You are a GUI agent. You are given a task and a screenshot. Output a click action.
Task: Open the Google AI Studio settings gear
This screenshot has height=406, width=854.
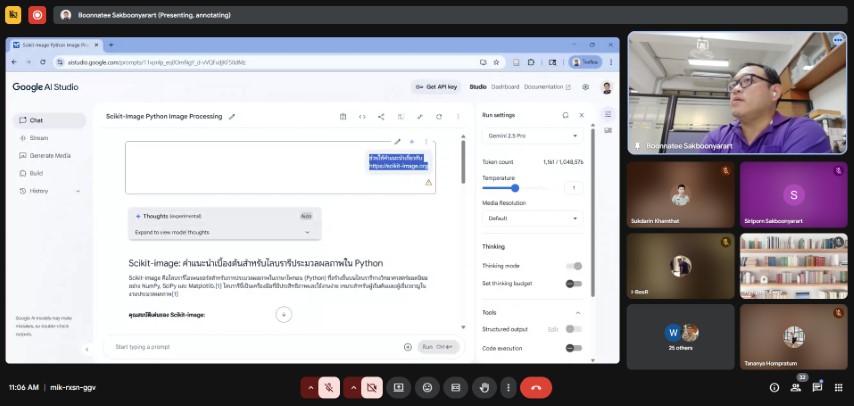[585, 87]
